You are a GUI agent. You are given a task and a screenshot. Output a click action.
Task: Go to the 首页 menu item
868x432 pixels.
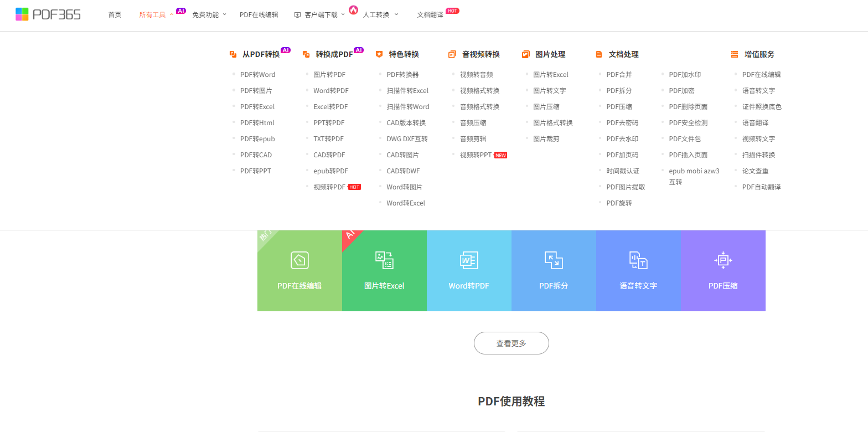pyautogui.click(x=115, y=15)
